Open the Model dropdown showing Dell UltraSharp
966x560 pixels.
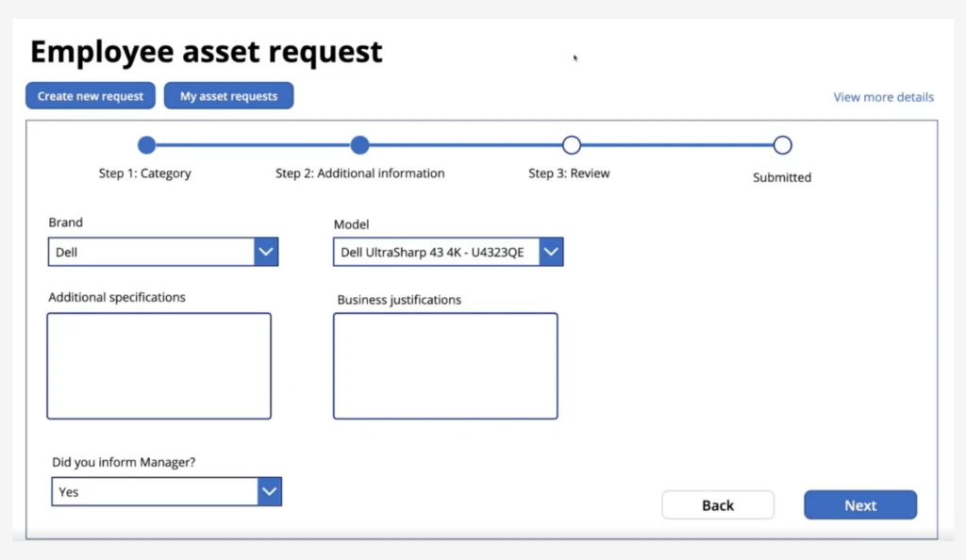click(434, 252)
